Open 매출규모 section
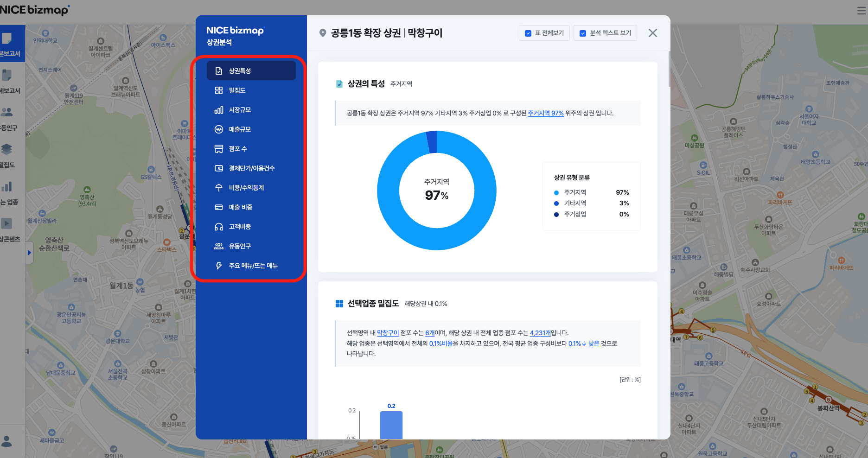Viewport: 868px width, 458px height. pos(251,129)
